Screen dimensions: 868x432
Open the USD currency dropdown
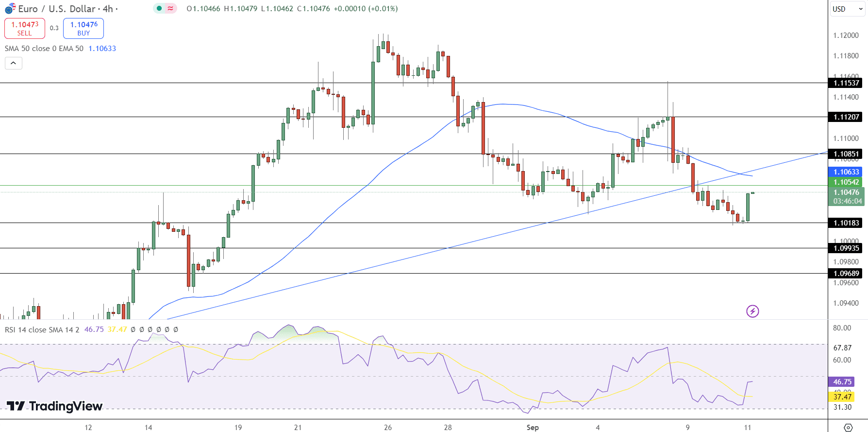[x=847, y=9]
